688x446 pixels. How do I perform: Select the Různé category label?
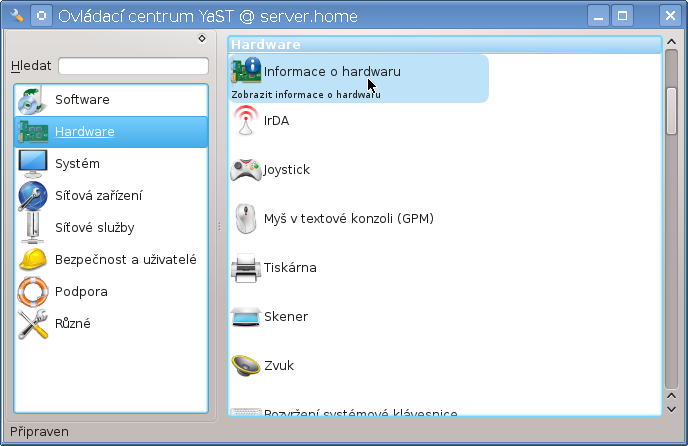[73, 324]
